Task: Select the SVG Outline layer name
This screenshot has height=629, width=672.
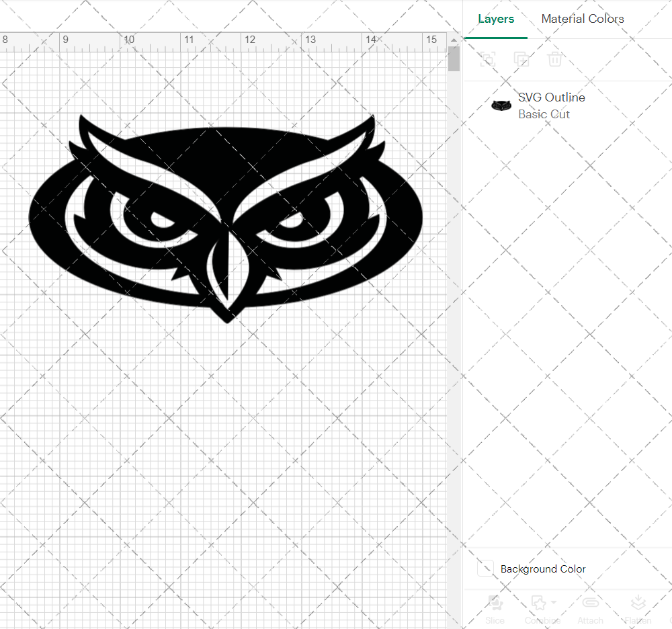Action: 552,97
